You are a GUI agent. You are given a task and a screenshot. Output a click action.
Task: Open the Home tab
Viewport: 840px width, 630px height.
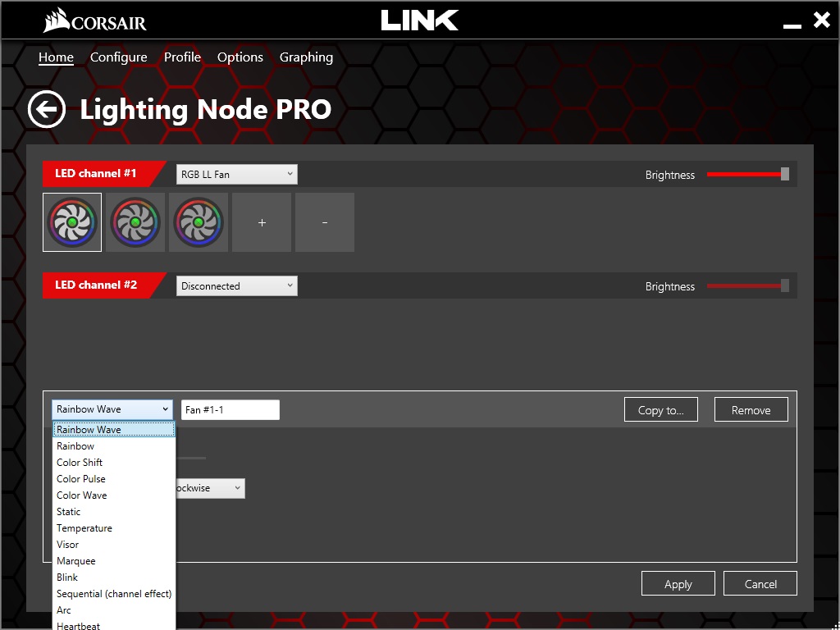57,57
